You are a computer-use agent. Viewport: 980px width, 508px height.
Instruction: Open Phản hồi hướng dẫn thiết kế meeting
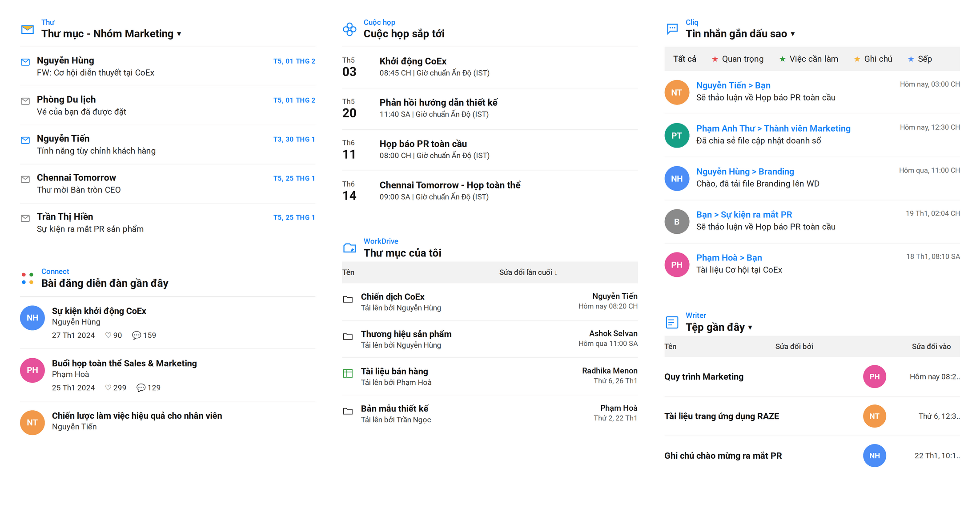click(x=490, y=109)
